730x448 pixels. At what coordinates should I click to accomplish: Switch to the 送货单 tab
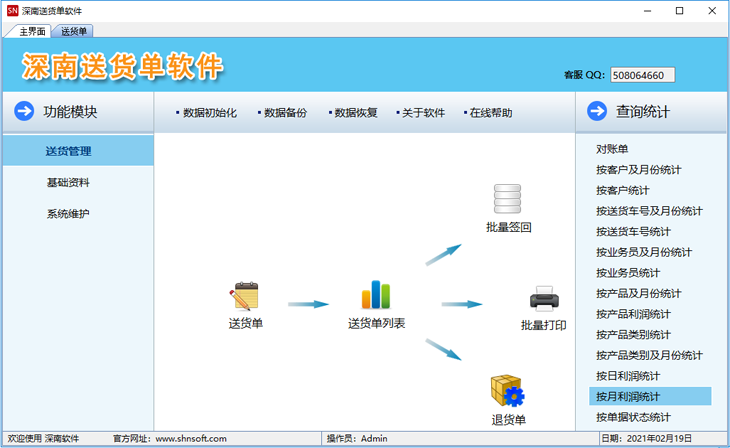pyautogui.click(x=74, y=32)
